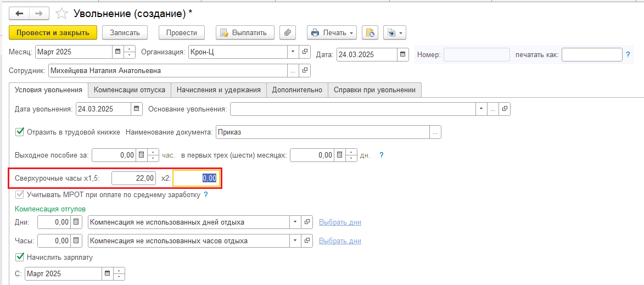Image resolution: width=644 pixels, height=285 pixels.
Task: Toggle Учитывать МРОТ при оплате checkbox
Action: 20,194
